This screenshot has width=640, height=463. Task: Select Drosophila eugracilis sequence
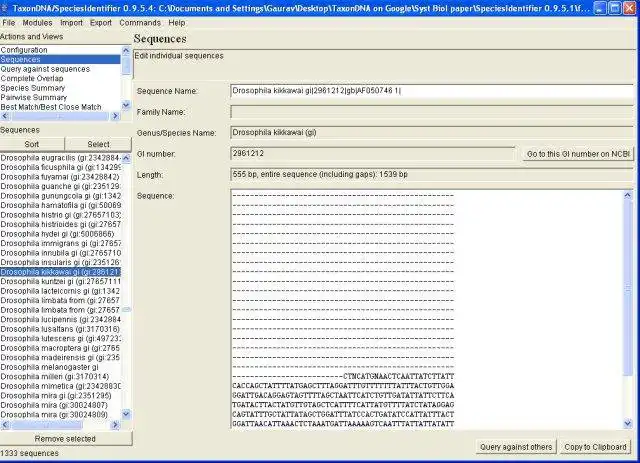pos(60,158)
